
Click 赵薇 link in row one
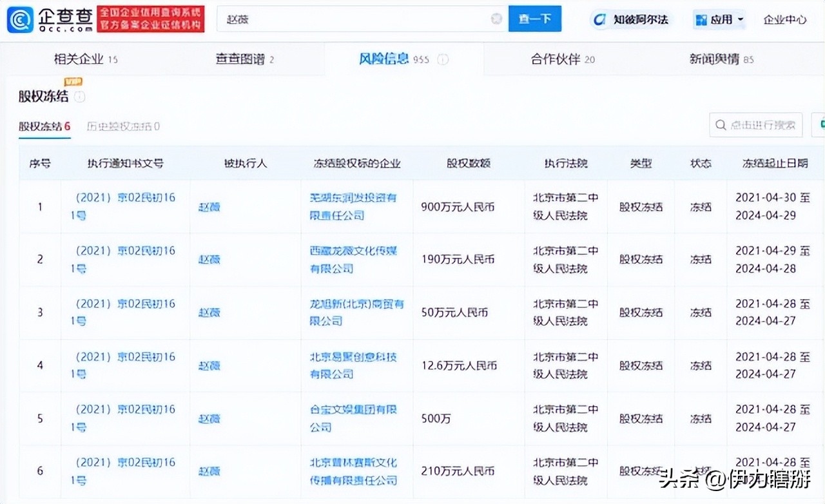[209, 207]
